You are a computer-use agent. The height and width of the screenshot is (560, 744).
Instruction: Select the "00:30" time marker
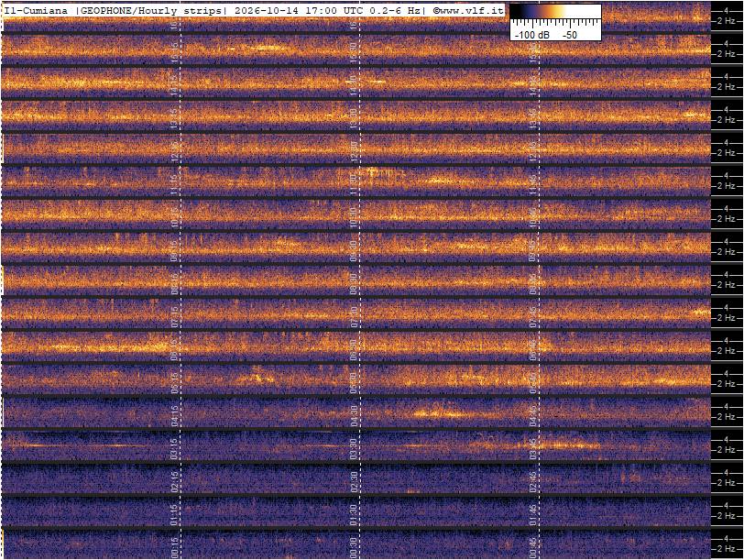point(354,548)
